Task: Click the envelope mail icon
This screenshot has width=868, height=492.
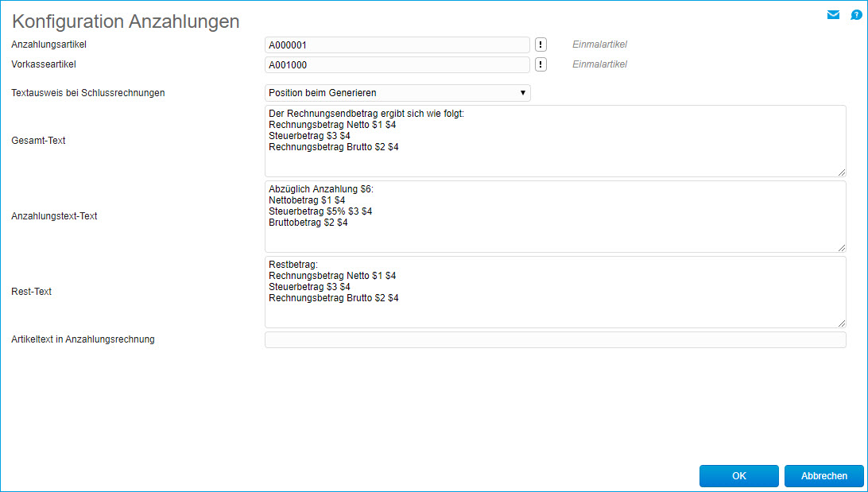Action: [x=833, y=14]
